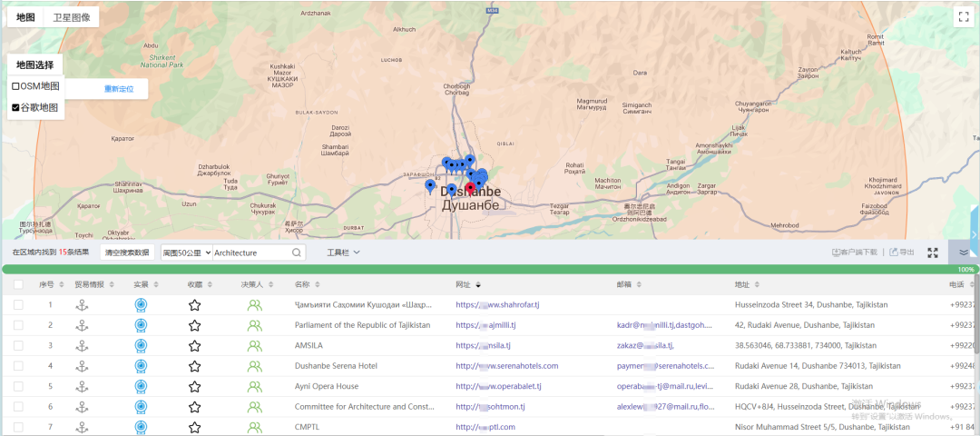Click 客户端下载 client download
Viewport: 980px width, 436px height.
[854, 253]
